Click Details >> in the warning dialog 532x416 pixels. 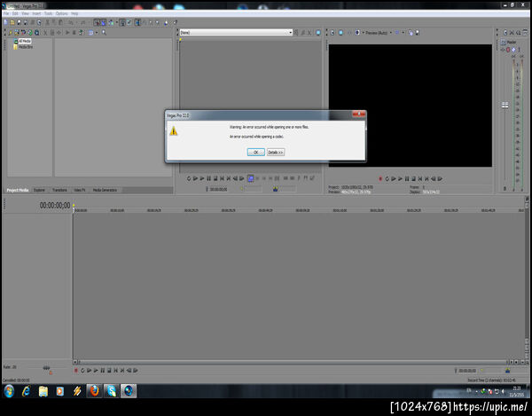[x=276, y=153]
